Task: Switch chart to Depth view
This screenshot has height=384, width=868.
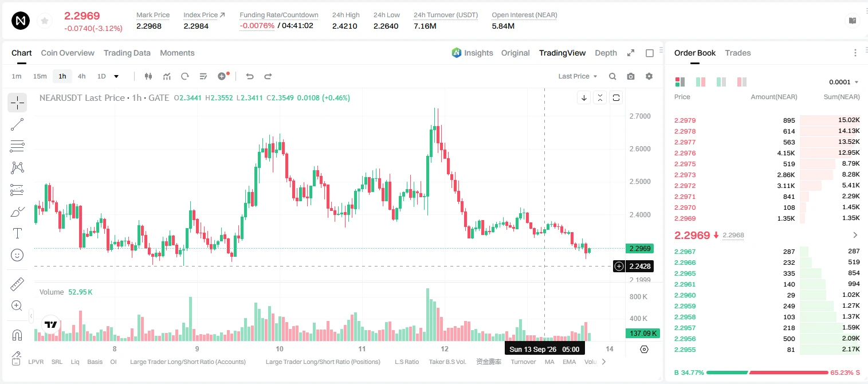Action: coord(606,53)
